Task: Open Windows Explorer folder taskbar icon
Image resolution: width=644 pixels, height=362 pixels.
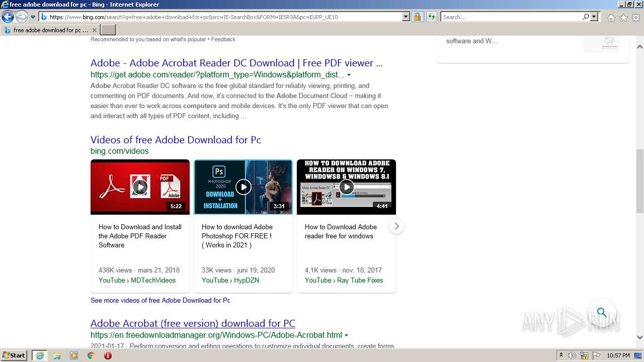Action: click(57, 355)
